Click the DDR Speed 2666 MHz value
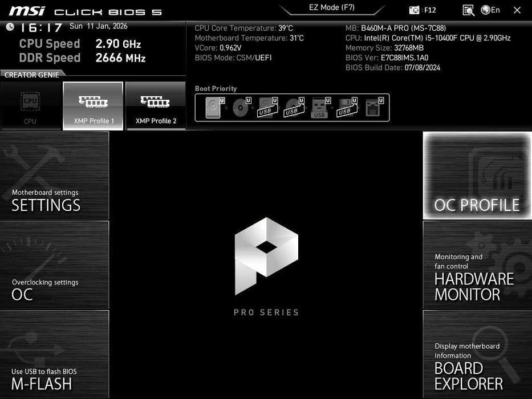The width and height of the screenshot is (532, 399). pyautogui.click(x=120, y=58)
